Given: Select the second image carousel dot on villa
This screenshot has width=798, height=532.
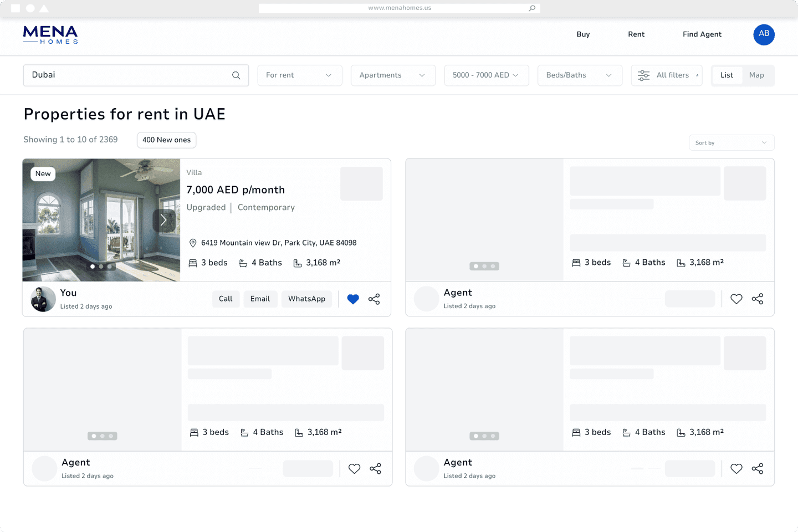Looking at the screenshot, I should pos(101,267).
